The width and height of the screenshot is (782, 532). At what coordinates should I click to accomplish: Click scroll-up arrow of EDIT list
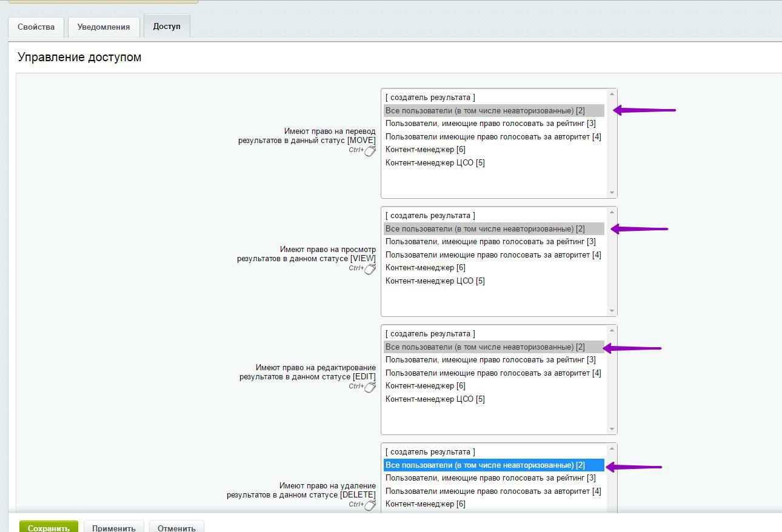click(612, 330)
